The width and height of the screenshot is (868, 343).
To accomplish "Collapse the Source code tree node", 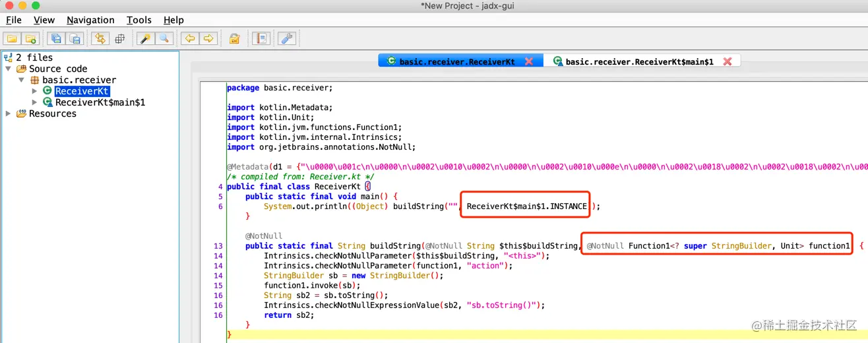I will coord(8,69).
